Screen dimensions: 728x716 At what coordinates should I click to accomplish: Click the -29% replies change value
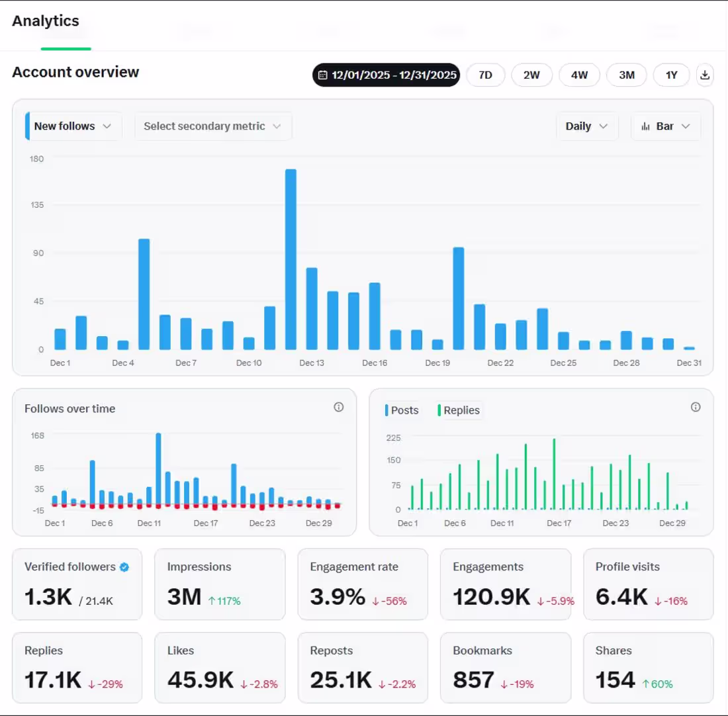pos(105,684)
